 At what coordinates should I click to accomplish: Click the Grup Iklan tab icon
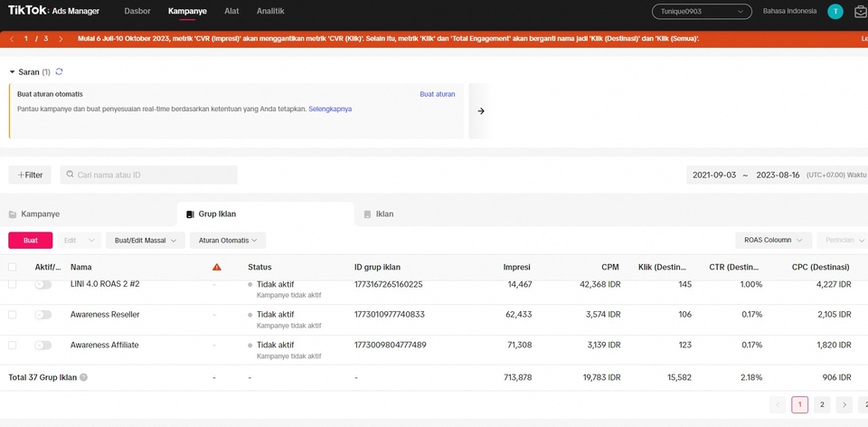click(190, 214)
